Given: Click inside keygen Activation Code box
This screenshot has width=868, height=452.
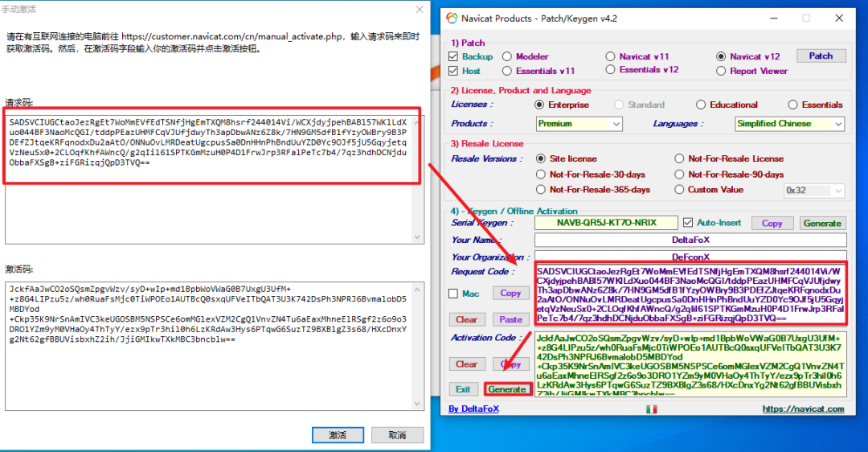Looking at the screenshot, I should point(690,364).
